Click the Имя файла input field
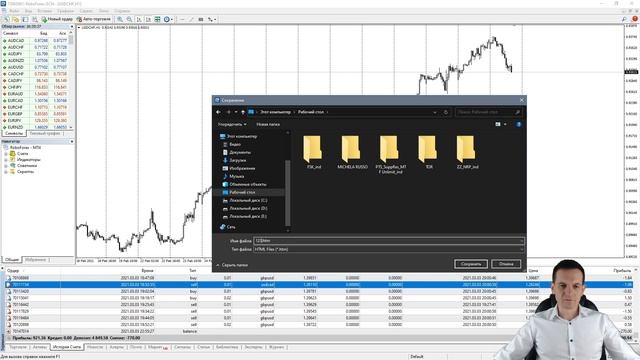 388,241
